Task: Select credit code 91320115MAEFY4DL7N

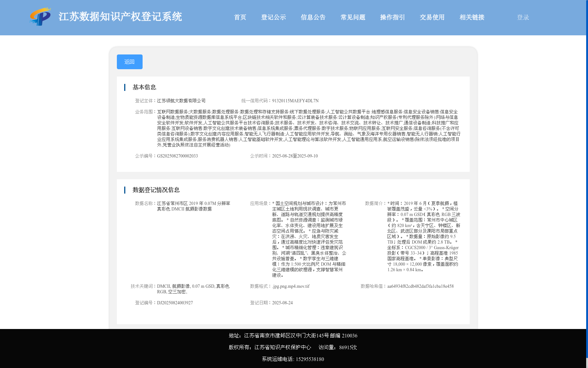Action: click(295, 101)
